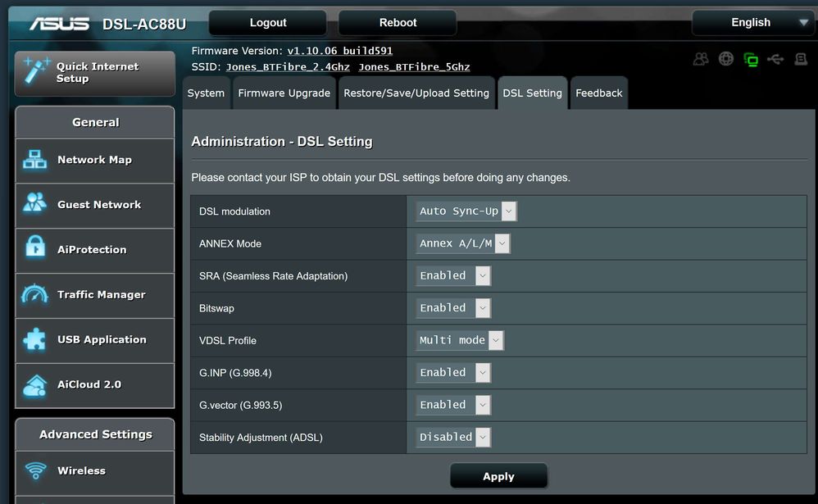Switch to the Feedback tab
This screenshot has height=504, width=818.
(x=599, y=93)
